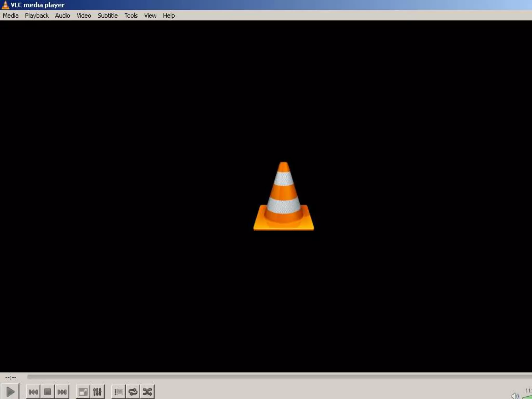Screen dimensions: 532x399
Task: Expand the Subtitle menu
Action: [108, 16]
